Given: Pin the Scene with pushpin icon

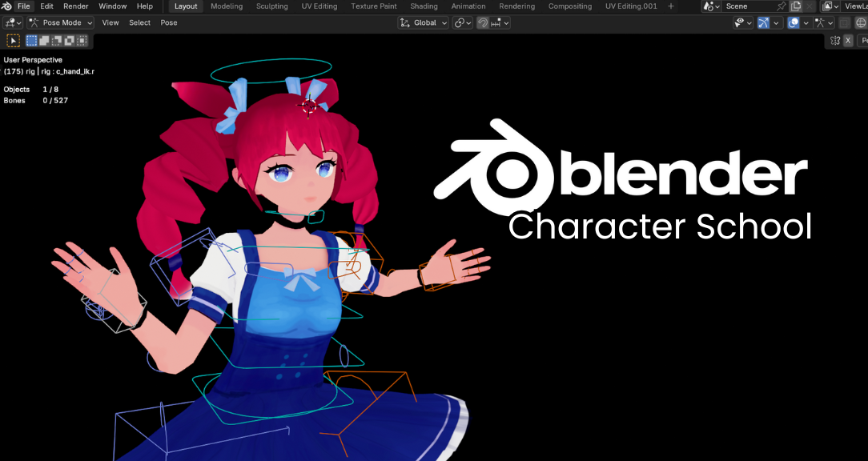Looking at the screenshot, I should pyautogui.click(x=781, y=6).
